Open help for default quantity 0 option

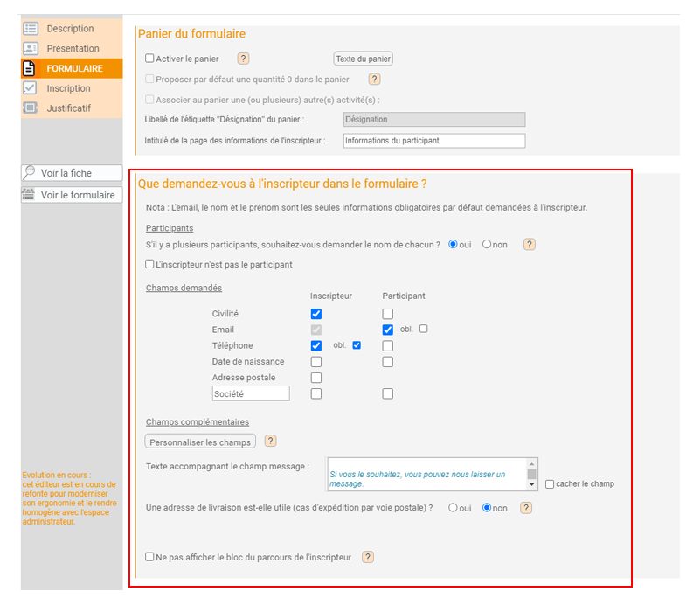pyautogui.click(x=374, y=79)
